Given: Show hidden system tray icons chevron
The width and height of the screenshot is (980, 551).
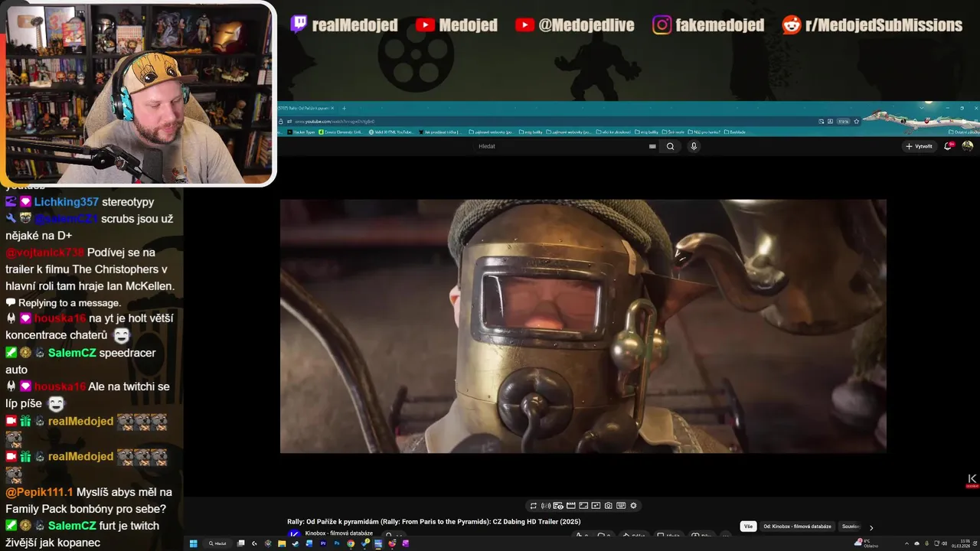Looking at the screenshot, I should (x=906, y=543).
